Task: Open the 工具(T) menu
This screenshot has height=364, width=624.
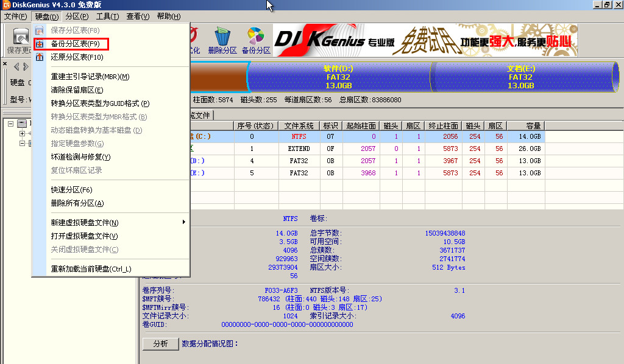Action: 107,16
